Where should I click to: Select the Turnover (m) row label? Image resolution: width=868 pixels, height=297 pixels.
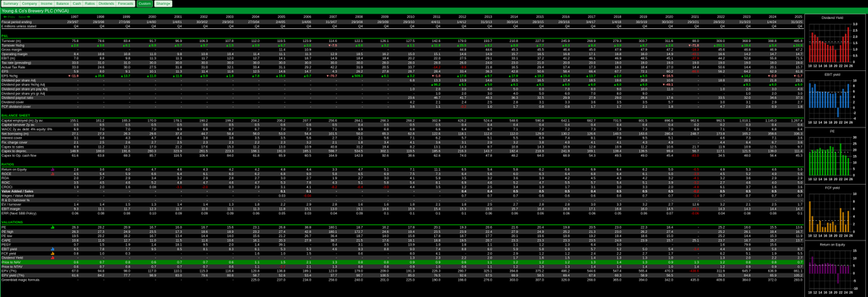tap(11, 41)
